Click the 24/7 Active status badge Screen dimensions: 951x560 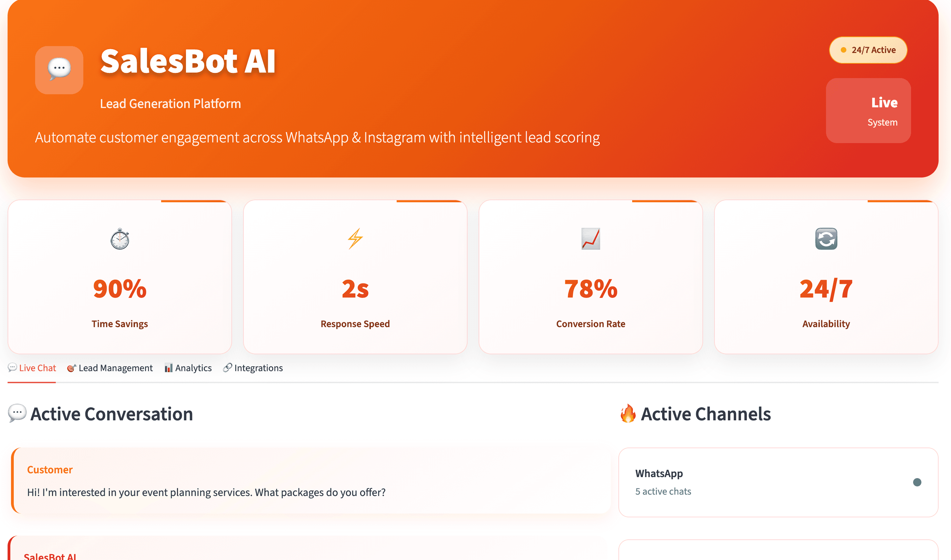pos(868,50)
